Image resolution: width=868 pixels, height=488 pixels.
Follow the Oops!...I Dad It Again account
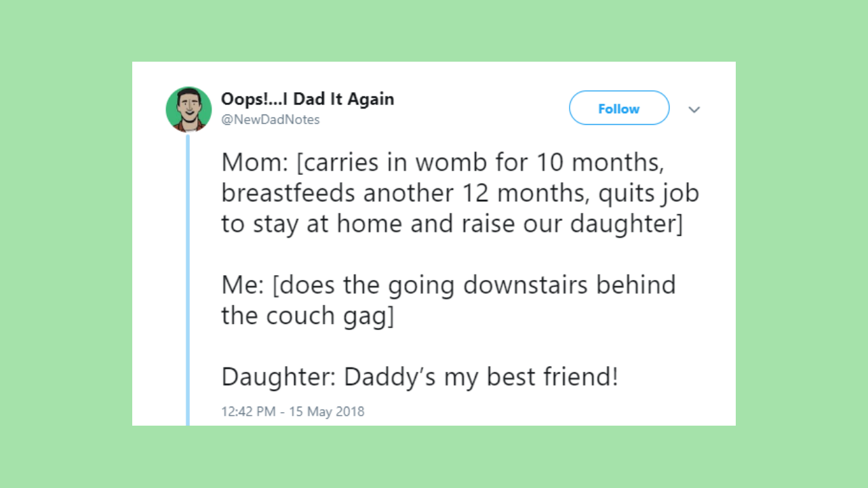point(619,108)
